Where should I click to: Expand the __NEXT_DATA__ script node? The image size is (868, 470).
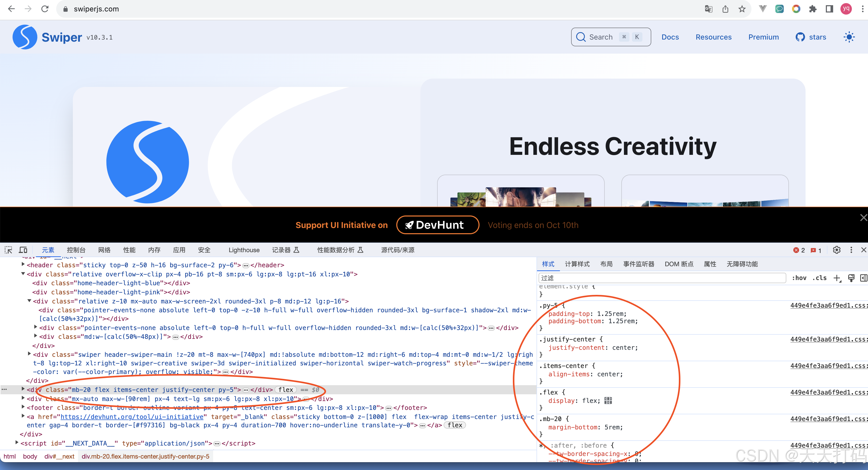[x=17, y=443]
